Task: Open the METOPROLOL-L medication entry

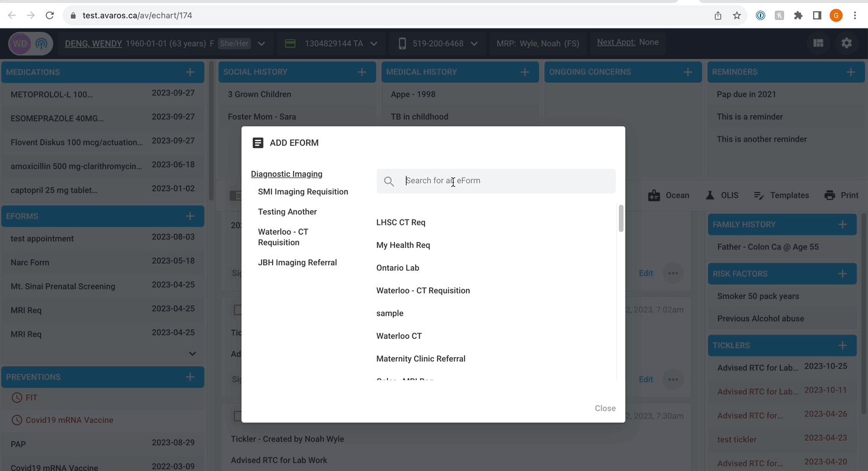Action: [x=103, y=94]
